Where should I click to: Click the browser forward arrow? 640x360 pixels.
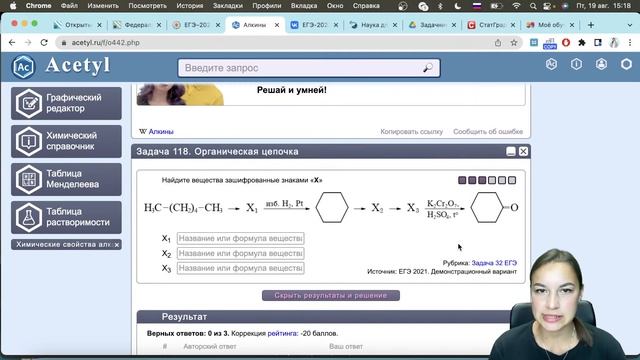(x=28, y=42)
